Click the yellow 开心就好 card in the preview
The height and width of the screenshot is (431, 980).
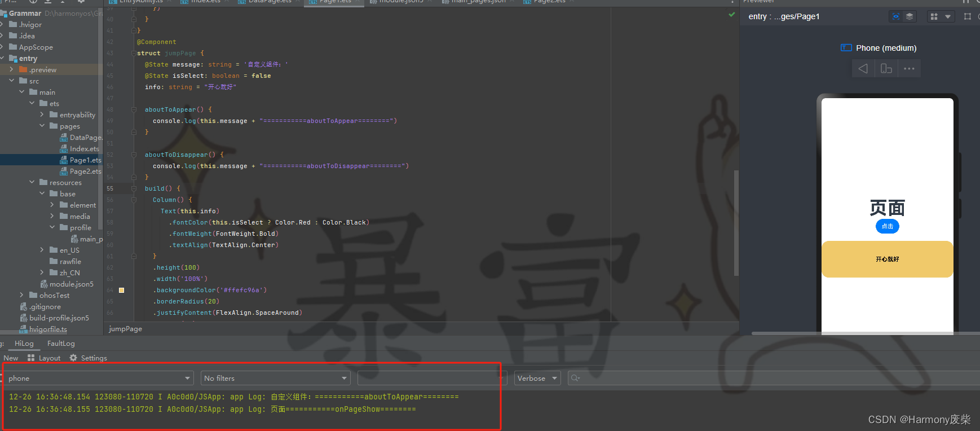coord(888,260)
